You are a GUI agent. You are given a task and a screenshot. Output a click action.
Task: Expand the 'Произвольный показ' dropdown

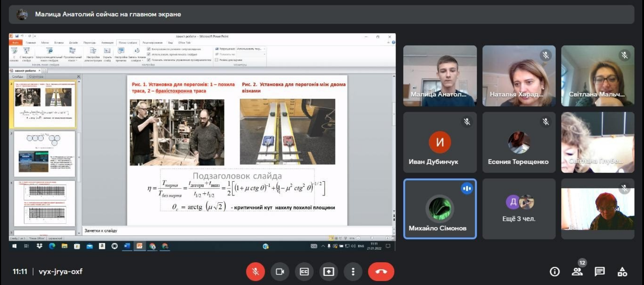[72, 55]
